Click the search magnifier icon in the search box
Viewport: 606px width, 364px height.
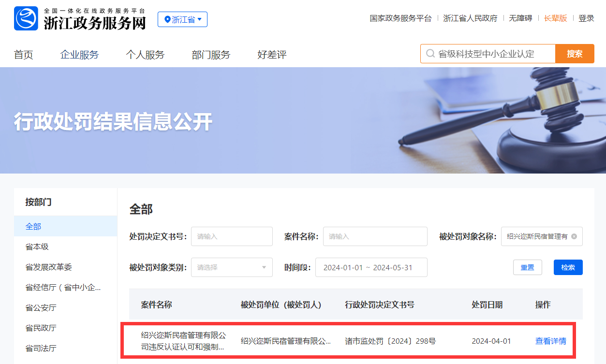click(x=430, y=54)
